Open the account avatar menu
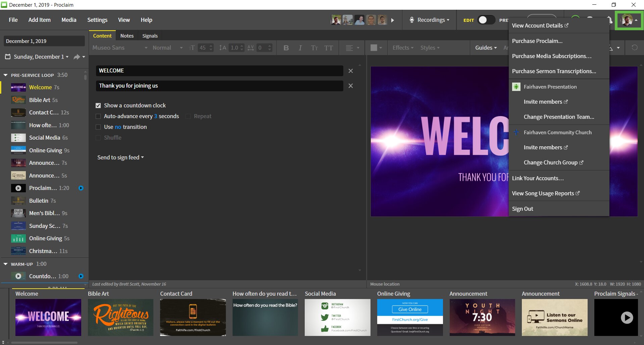Viewport: 644px width, 345px height. [x=629, y=20]
